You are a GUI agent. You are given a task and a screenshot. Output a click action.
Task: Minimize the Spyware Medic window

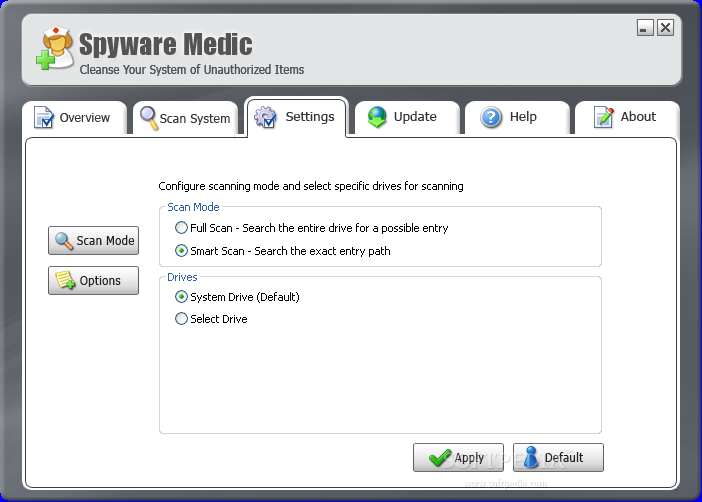click(x=645, y=28)
